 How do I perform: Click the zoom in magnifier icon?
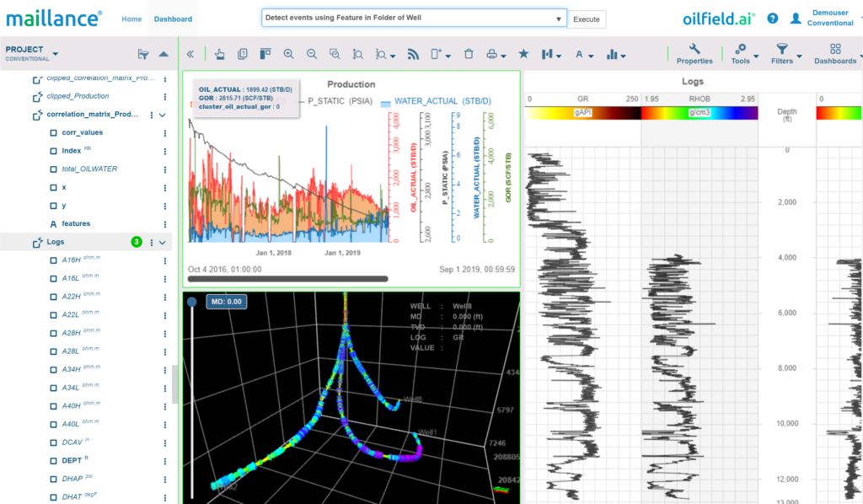click(288, 54)
